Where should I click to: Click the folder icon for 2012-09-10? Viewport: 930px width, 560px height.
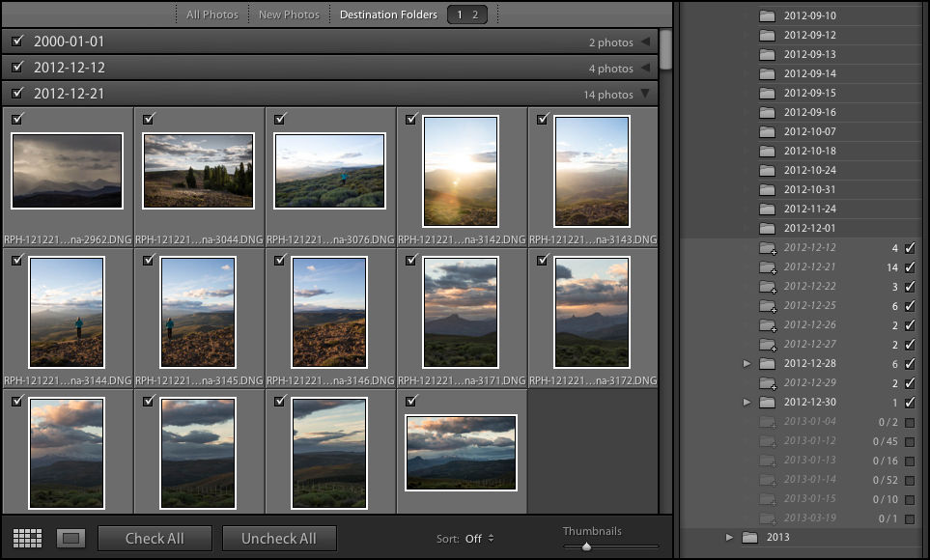767,15
